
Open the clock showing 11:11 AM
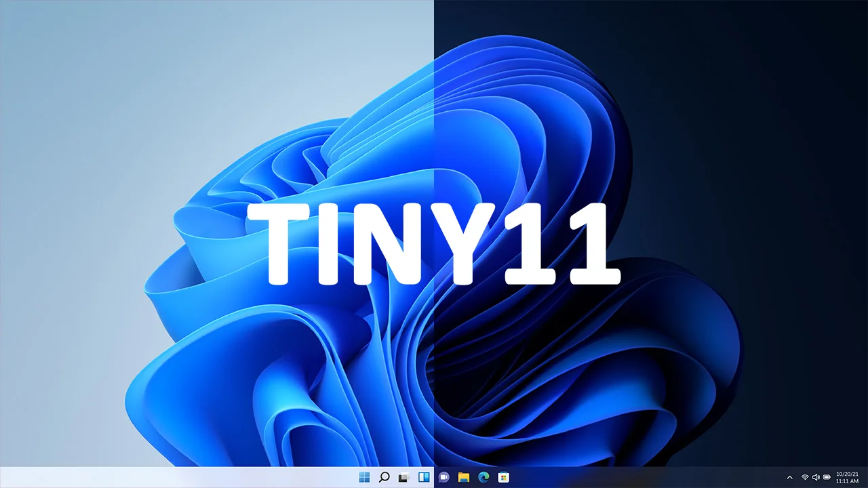tap(848, 477)
